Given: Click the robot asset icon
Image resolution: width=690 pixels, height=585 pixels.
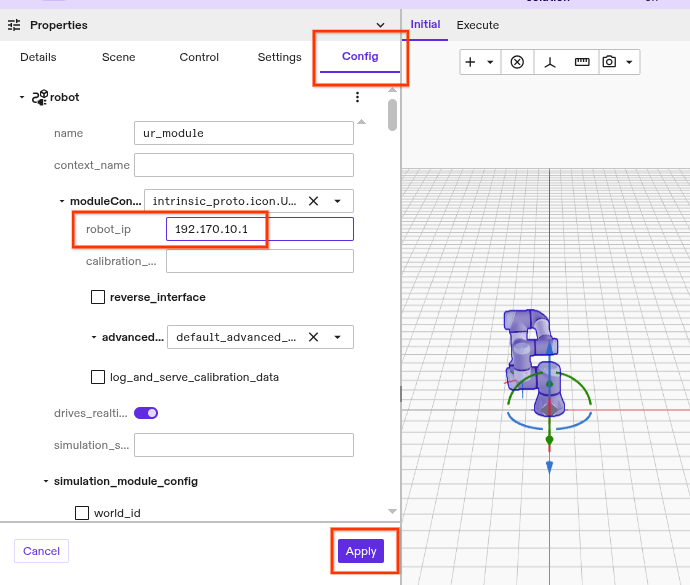Looking at the screenshot, I should [x=40, y=97].
